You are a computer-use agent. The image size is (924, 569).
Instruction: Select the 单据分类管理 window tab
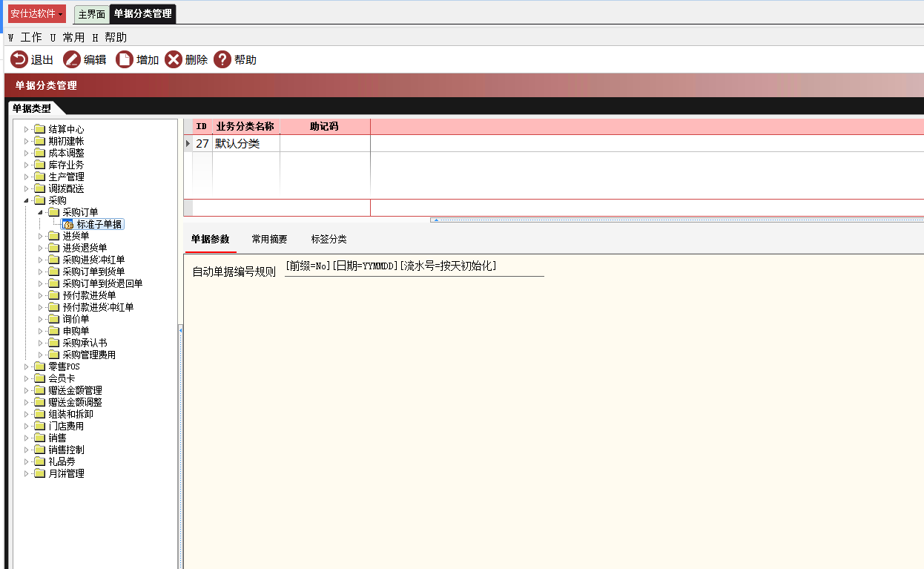[142, 14]
